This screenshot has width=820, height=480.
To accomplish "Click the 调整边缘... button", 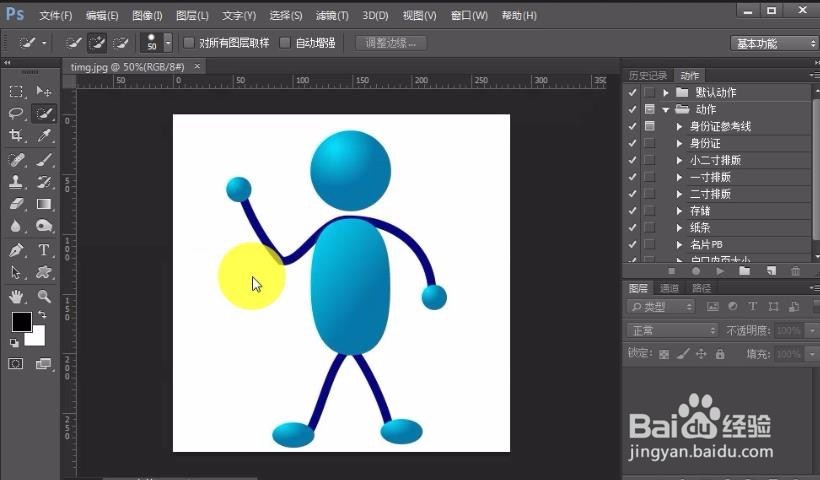I will click(x=391, y=43).
